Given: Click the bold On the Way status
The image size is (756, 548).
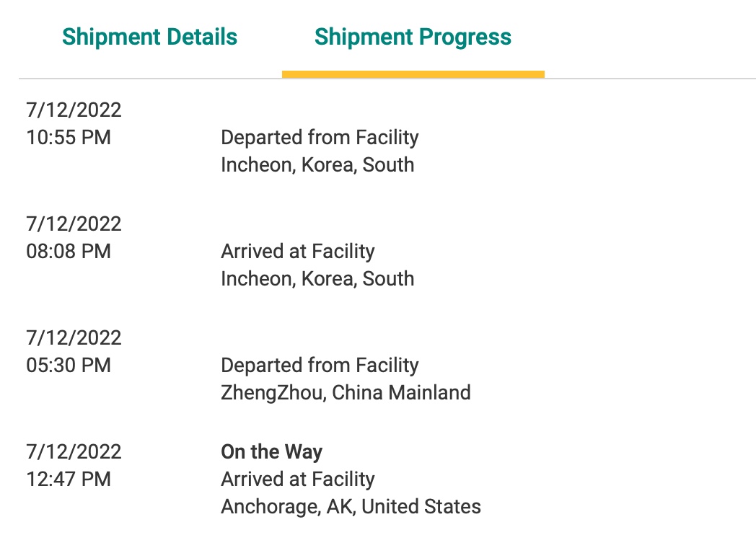Looking at the screenshot, I should click(x=271, y=452).
